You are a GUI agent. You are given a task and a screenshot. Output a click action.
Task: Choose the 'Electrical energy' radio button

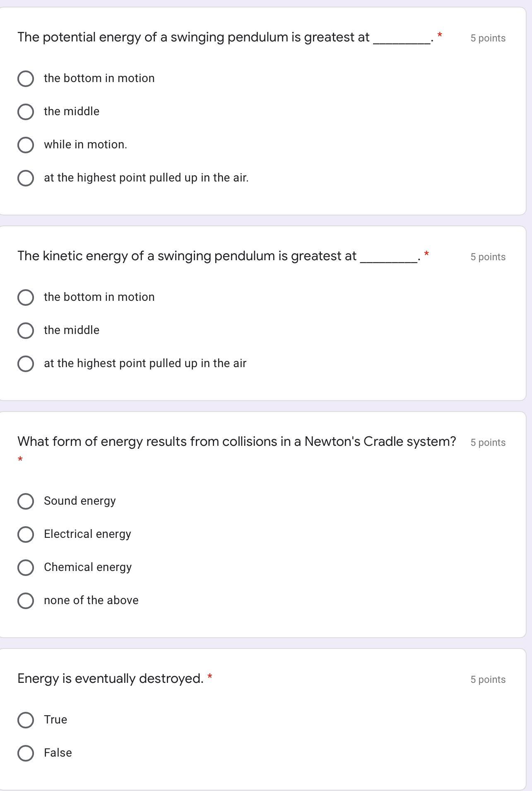pos(26,535)
